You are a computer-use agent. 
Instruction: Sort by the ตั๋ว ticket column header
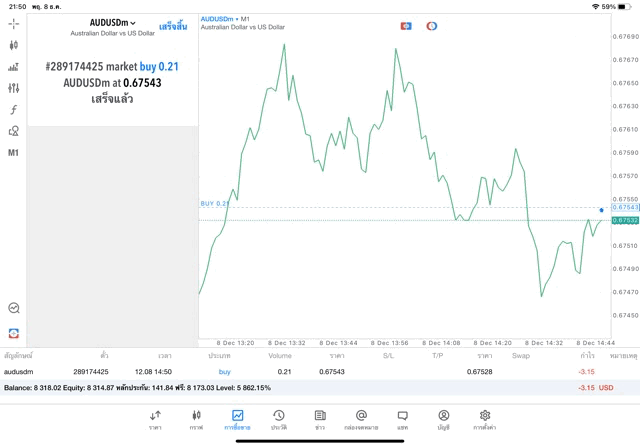(104, 356)
